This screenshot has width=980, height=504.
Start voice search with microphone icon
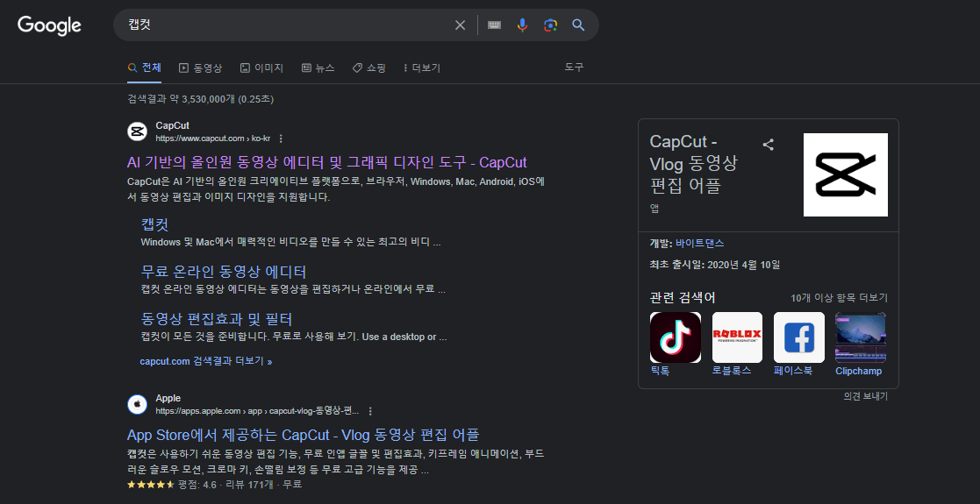[523, 25]
